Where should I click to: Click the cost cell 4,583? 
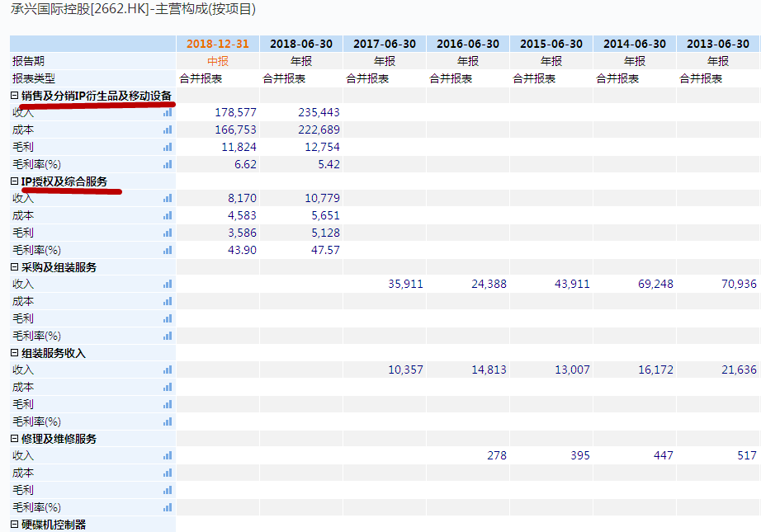[242, 216]
